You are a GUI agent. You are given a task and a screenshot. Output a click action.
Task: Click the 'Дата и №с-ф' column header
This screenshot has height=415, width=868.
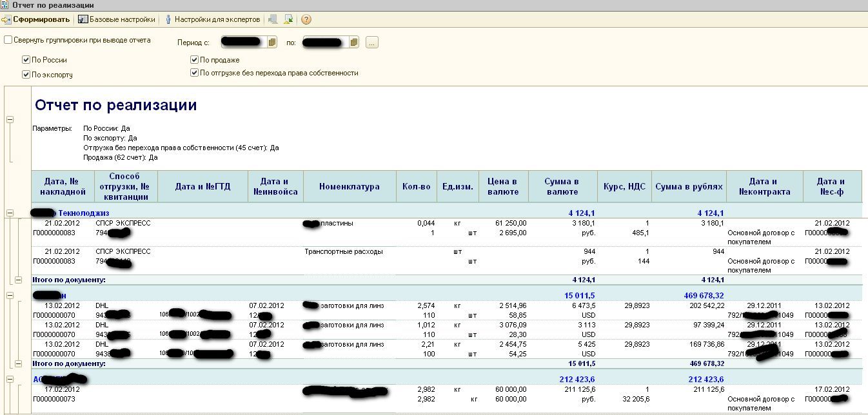point(832,186)
